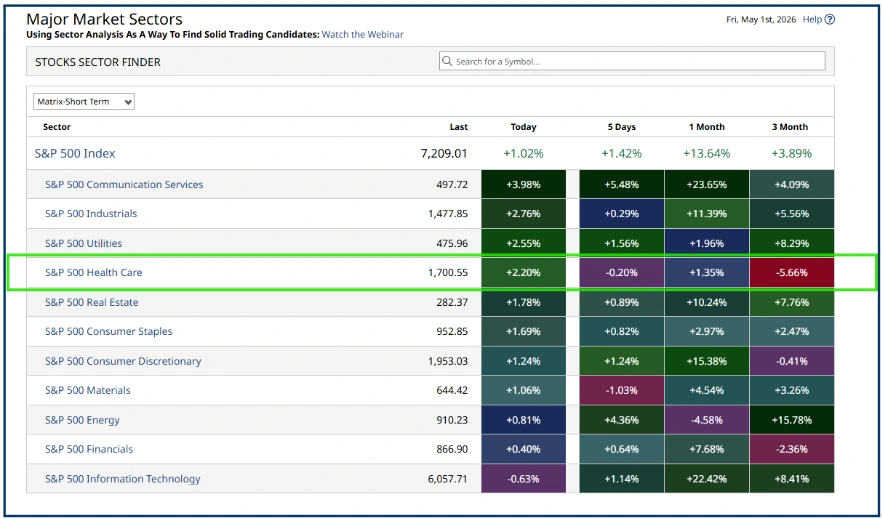Click Health Care 3 Month cell -5.66%

792,272
